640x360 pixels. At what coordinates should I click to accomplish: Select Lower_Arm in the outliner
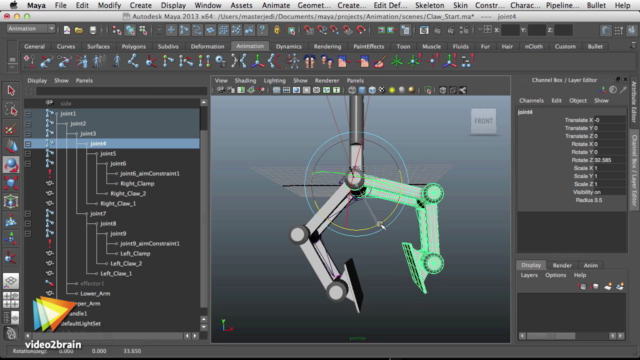[x=95, y=293]
